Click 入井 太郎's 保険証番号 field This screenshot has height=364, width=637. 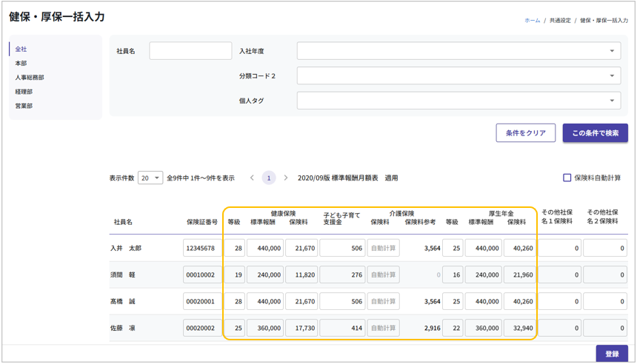coord(201,249)
